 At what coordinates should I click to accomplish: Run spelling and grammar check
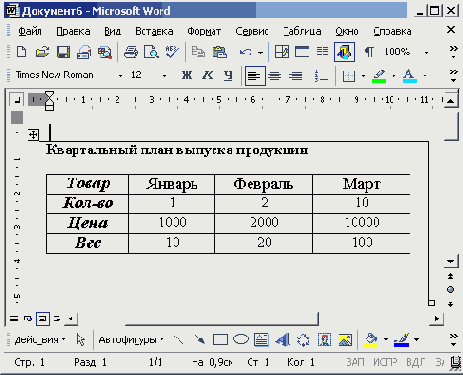pos(172,52)
